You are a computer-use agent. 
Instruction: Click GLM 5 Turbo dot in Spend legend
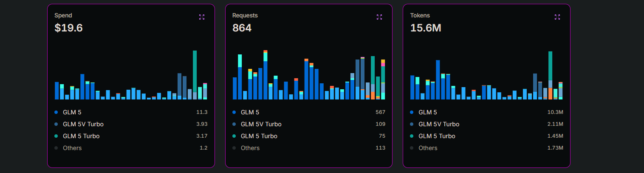point(56,136)
